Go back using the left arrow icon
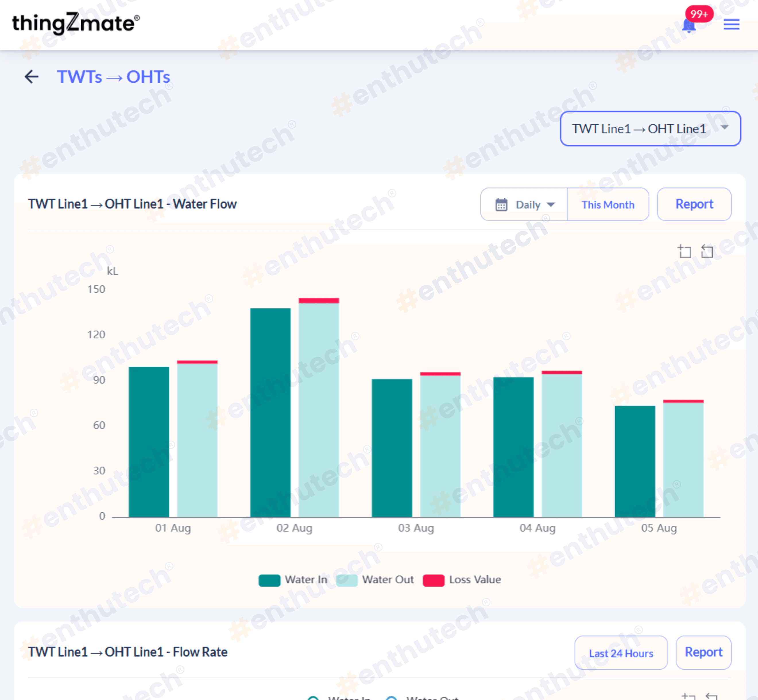Image resolution: width=758 pixels, height=700 pixels. [x=32, y=77]
